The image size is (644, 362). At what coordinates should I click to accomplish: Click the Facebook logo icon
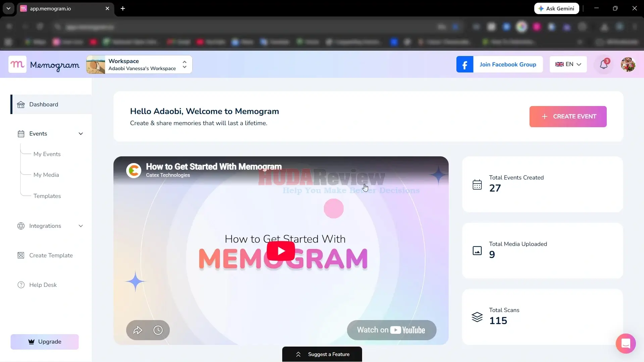coord(465,64)
